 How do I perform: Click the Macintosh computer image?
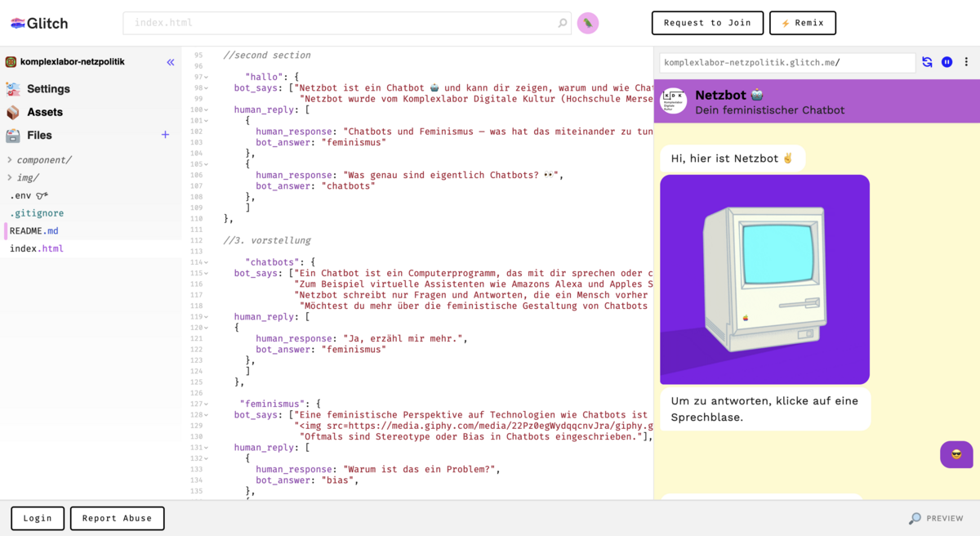[764, 279]
